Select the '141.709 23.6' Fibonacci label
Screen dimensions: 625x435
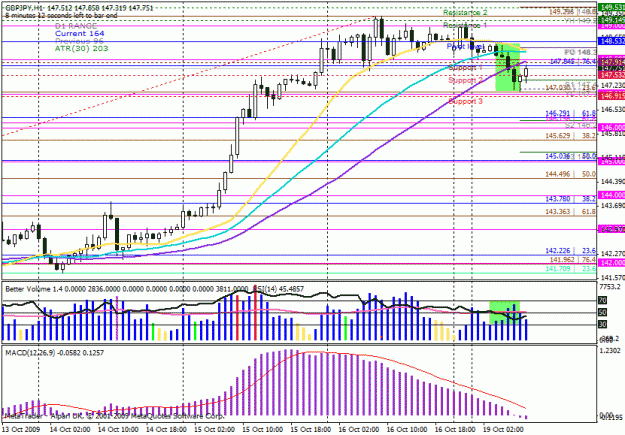pos(570,269)
